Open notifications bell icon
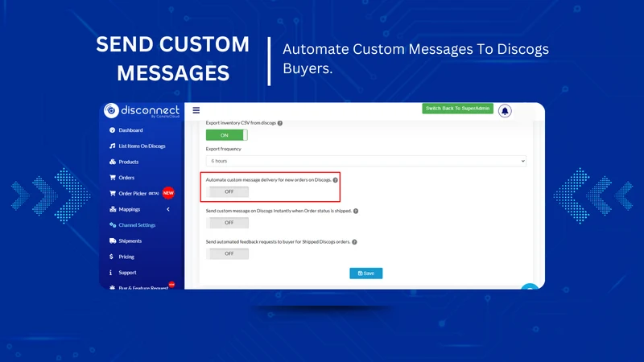The height and width of the screenshot is (362, 644). click(505, 111)
